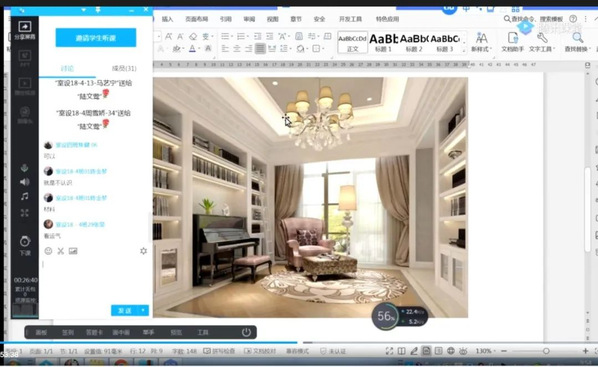Open the Page Layout ribbon tab
598x367 pixels.
(196, 19)
